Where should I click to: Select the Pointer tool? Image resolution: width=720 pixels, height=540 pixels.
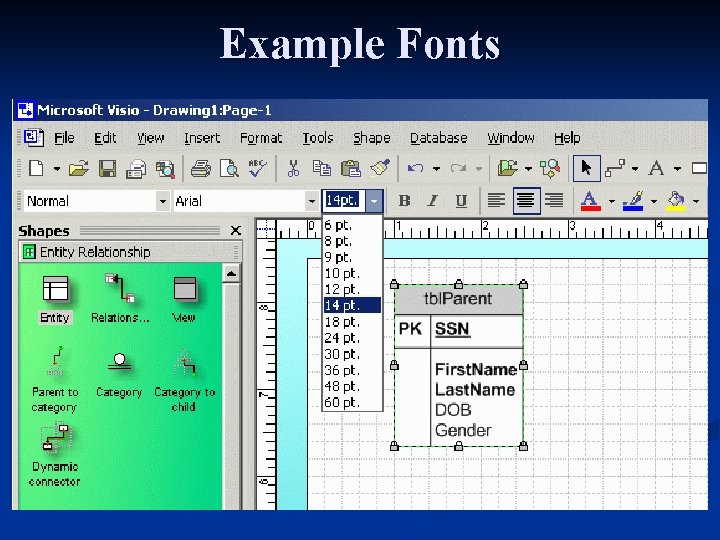[586, 168]
